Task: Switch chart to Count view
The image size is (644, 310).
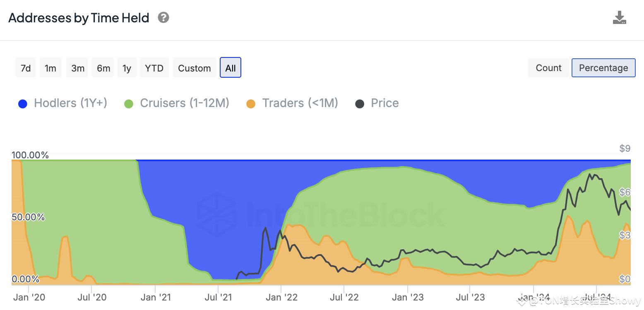Action: click(x=549, y=68)
